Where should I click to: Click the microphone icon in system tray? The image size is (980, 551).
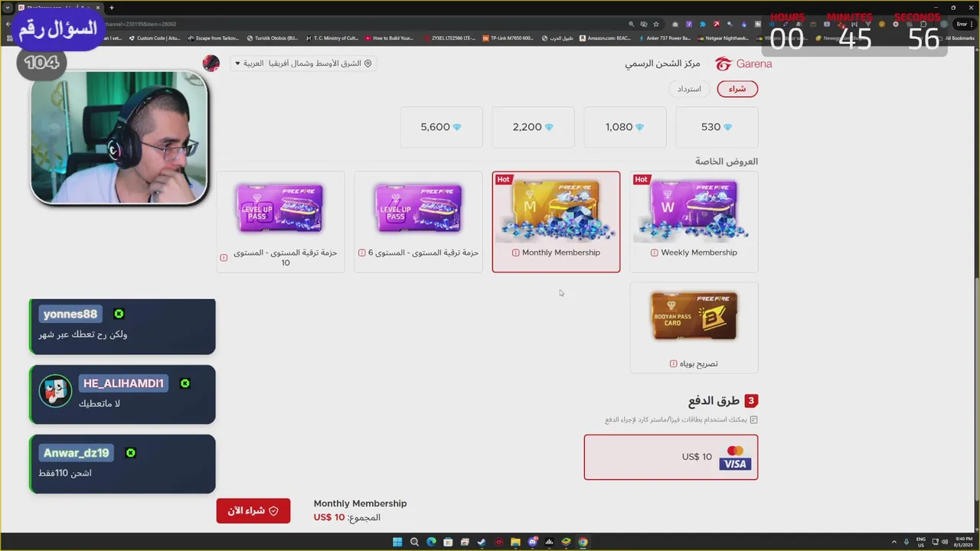pyautogui.click(x=906, y=542)
